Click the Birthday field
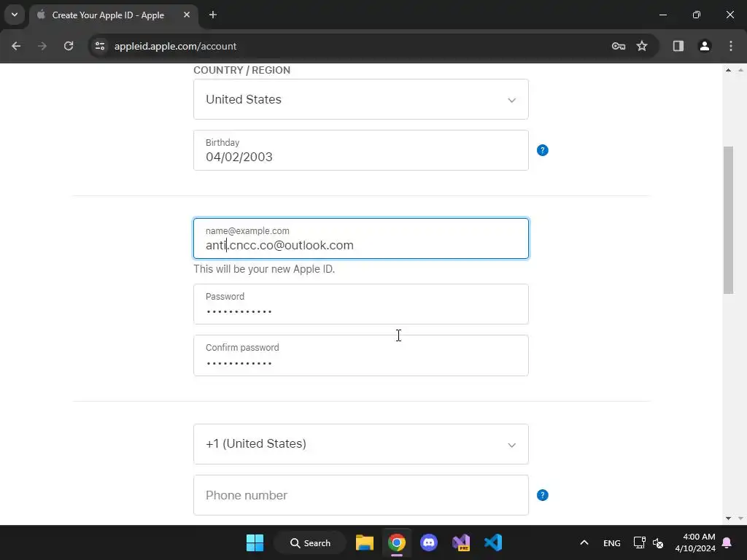This screenshot has width=747, height=560. [361, 150]
